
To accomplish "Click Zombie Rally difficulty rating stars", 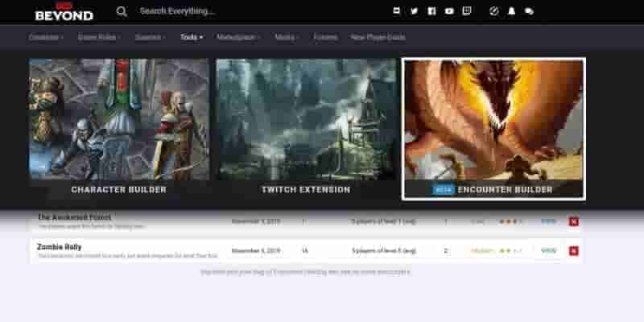I will coord(510,250).
